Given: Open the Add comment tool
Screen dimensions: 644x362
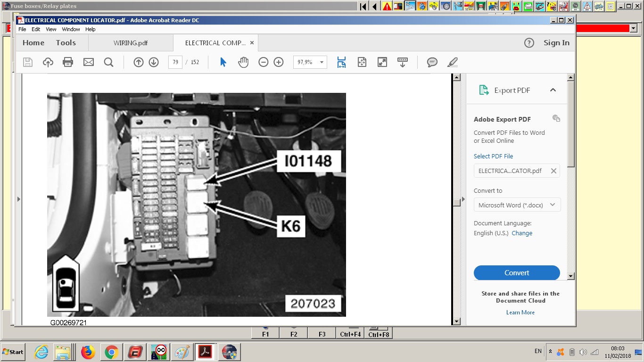Looking at the screenshot, I should pyautogui.click(x=432, y=62).
